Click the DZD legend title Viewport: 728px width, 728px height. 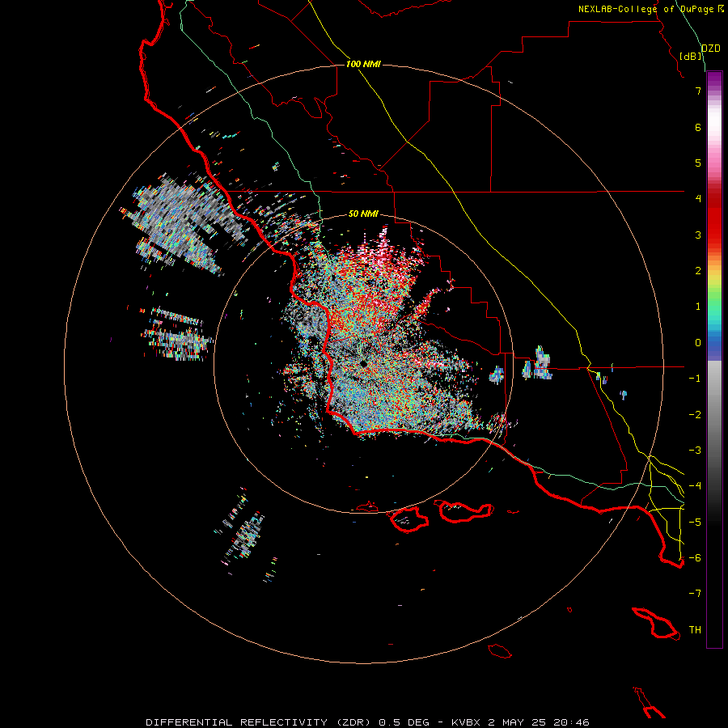(711, 49)
